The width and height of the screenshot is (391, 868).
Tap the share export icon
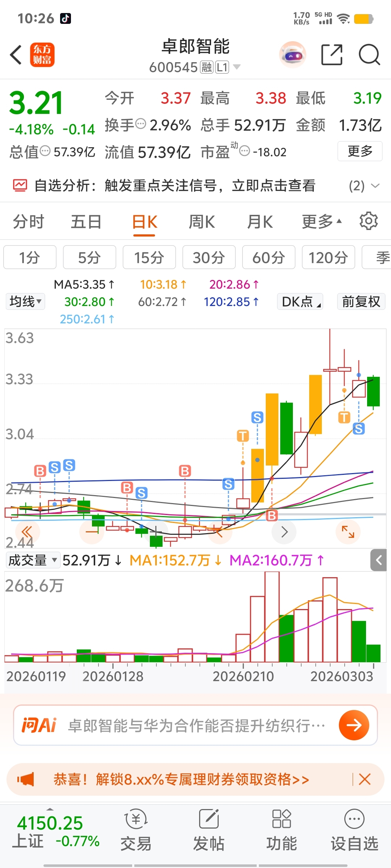coord(332,55)
